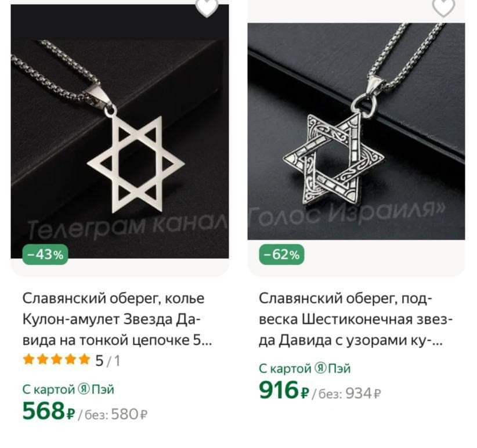The image size is (477, 448).
Task: Select 'С картой Пэй' label under right item
Action: tap(305, 368)
